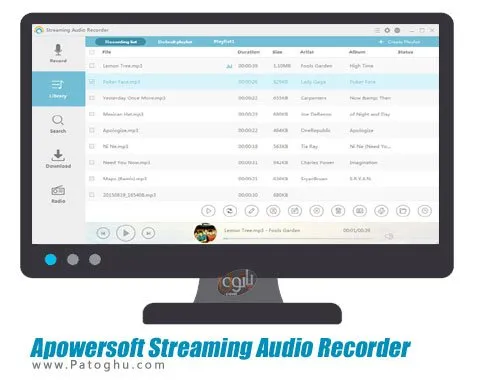The height and width of the screenshot is (382, 485).
Task: Select the Maps (Remix).mp3 file name
Action: 125,179
